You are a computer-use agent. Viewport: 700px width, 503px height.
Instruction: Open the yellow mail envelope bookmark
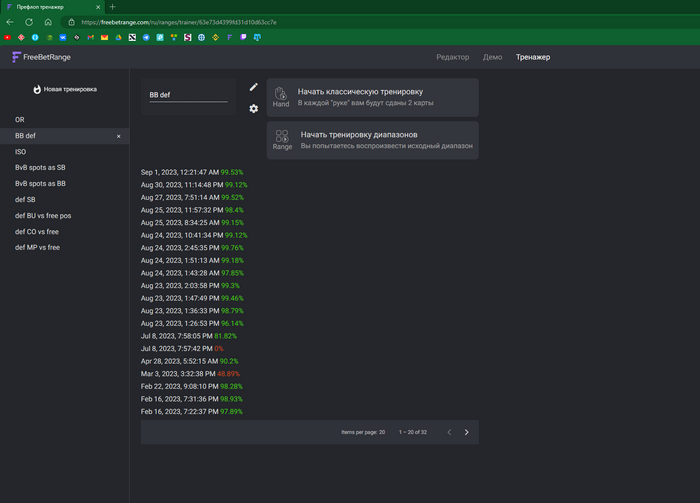pyautogui.click(x=104, y=37)
